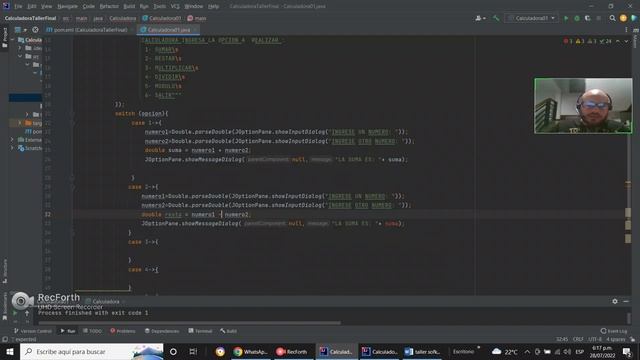Open the Terminal tool window

tap(200, 331)
